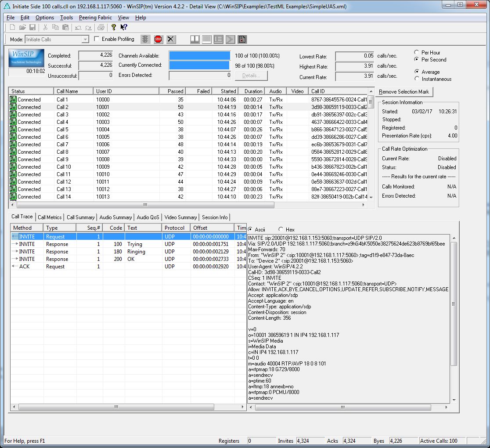Click the black X abort icon
The width and height of the screenshot is (490, 448).
171,39
